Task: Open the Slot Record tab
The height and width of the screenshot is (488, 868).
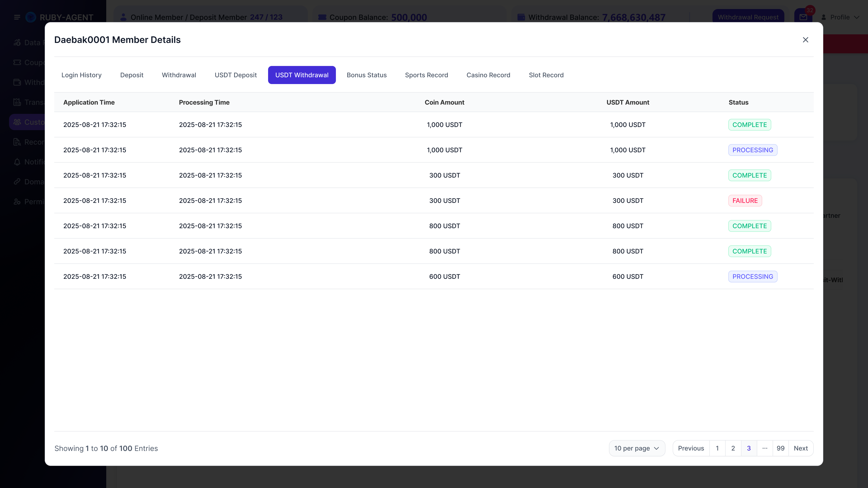Action: tap(546, 75)
